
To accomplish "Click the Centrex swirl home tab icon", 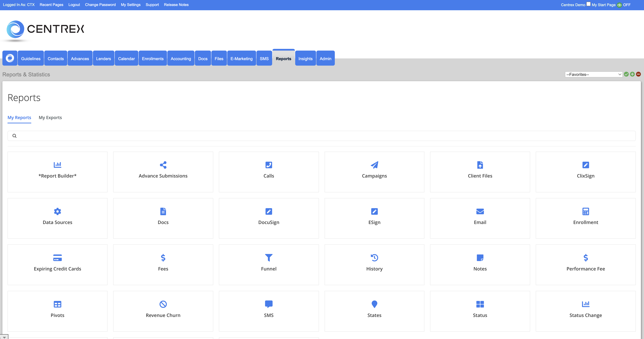I will 10,58.
